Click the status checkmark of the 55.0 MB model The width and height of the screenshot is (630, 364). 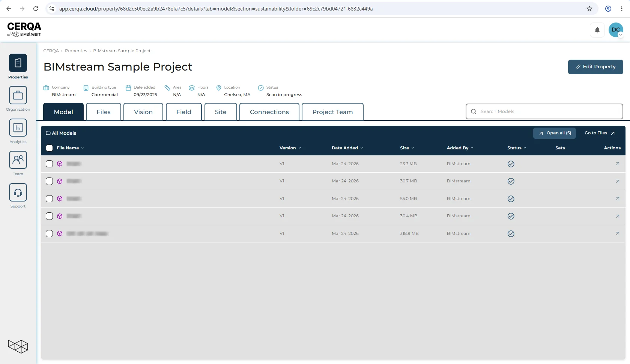tap(511, 199)
